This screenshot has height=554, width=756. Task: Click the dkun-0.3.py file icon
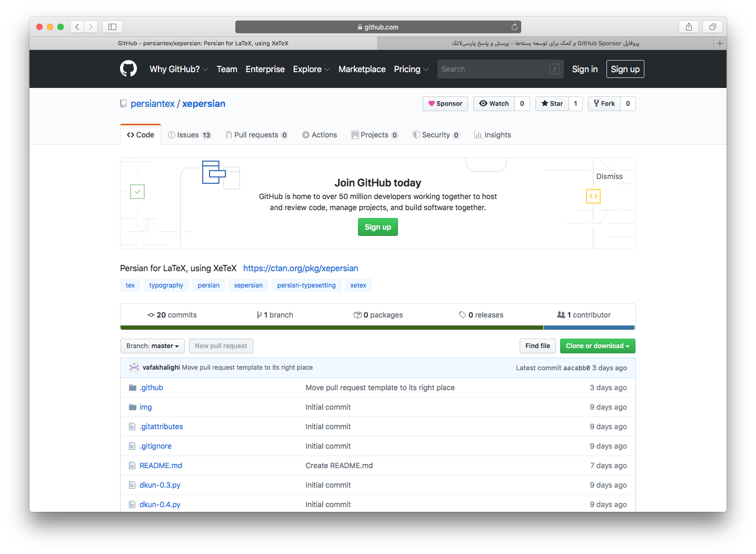132,485
